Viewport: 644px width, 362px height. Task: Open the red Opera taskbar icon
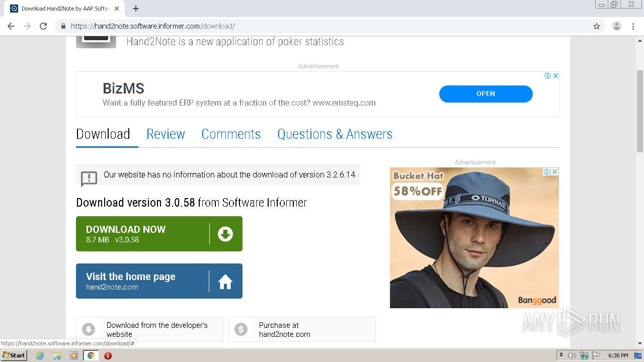tap(108, 355)
